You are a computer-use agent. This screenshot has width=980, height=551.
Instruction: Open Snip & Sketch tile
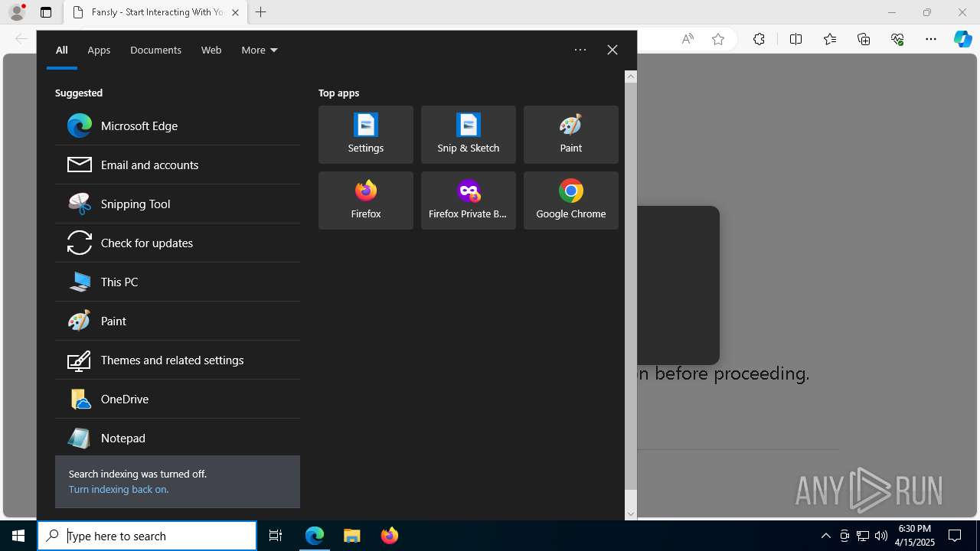pyautogui.click(x=469, y=135)
